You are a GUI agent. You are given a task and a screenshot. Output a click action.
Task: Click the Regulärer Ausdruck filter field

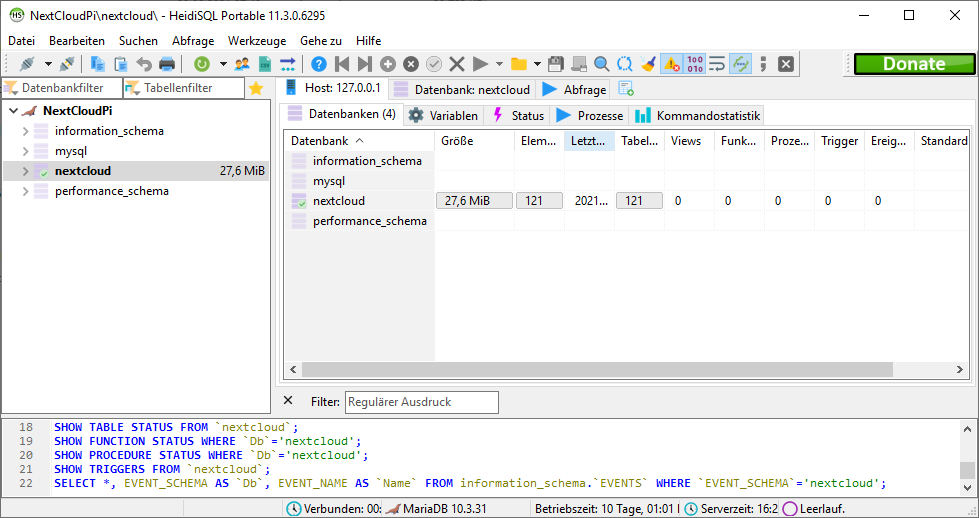click(x=421, y=402)
